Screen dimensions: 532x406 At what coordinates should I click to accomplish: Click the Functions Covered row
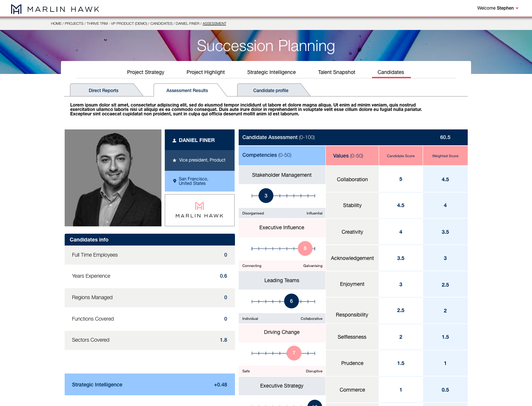(x=150, y=319)
